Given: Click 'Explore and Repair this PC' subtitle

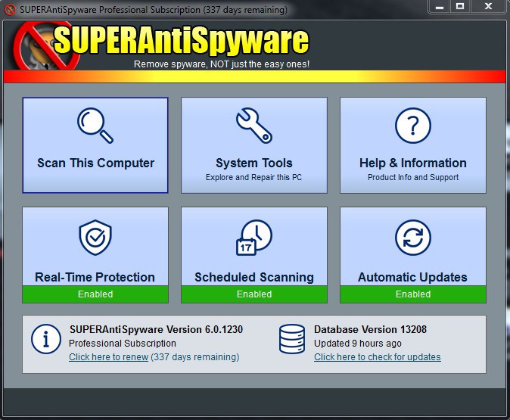Looking at the screenshot, I should 253,177.
